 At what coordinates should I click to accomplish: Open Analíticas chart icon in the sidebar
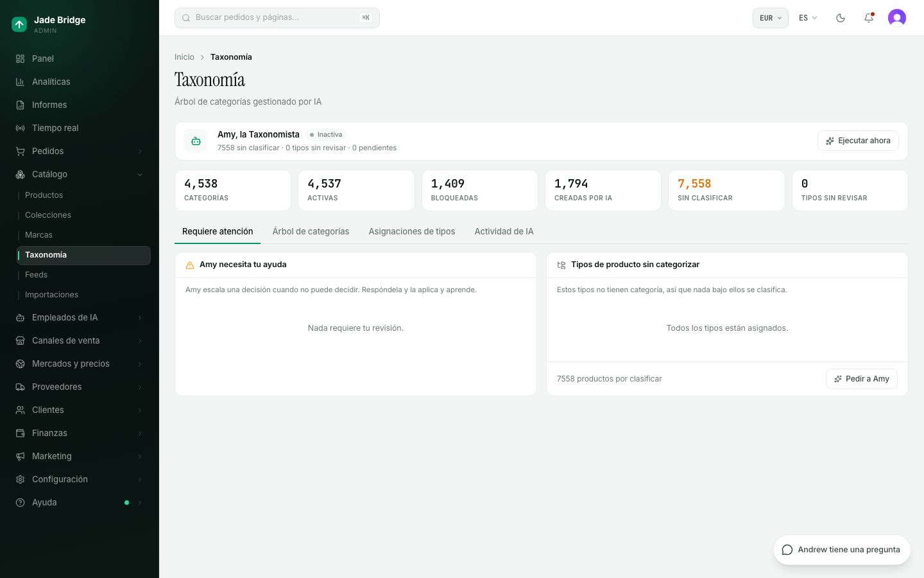point(20,82)
